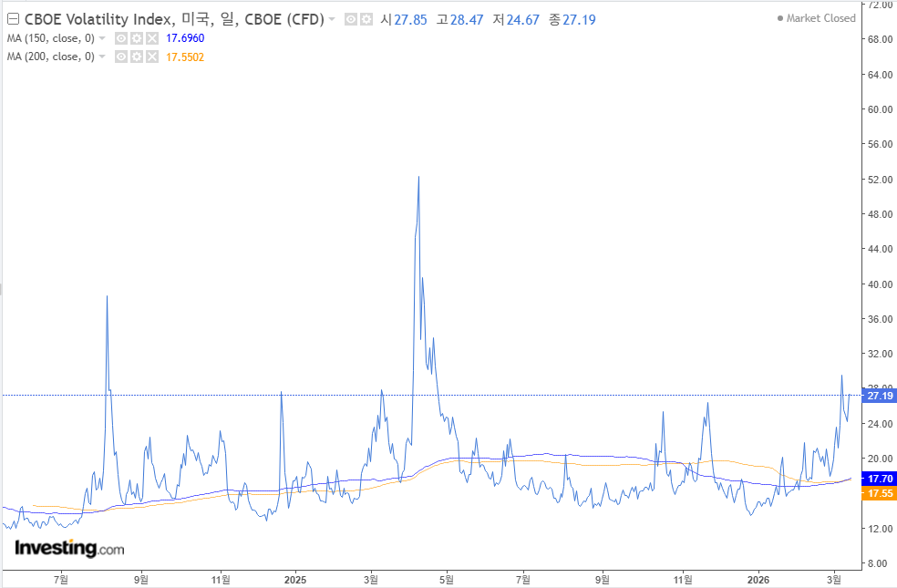
Task: Hide the MA 150 indicator via eye icon
Action: point(120,38)
